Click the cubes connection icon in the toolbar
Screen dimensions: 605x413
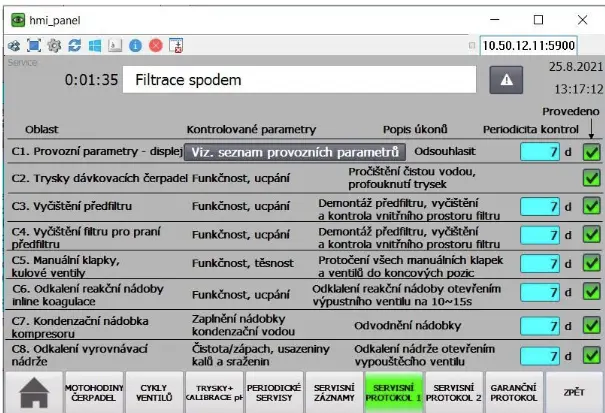[x=14, y=46]
